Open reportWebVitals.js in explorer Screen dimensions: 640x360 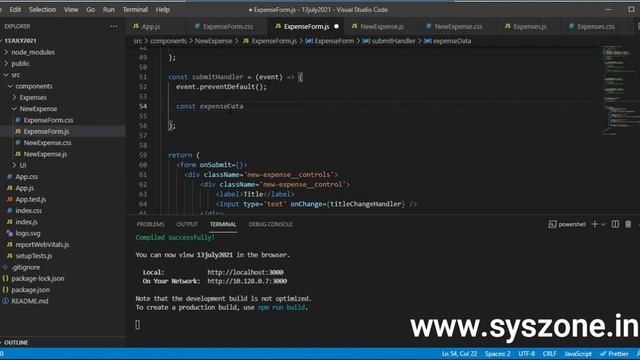click(x=42, y=244)
